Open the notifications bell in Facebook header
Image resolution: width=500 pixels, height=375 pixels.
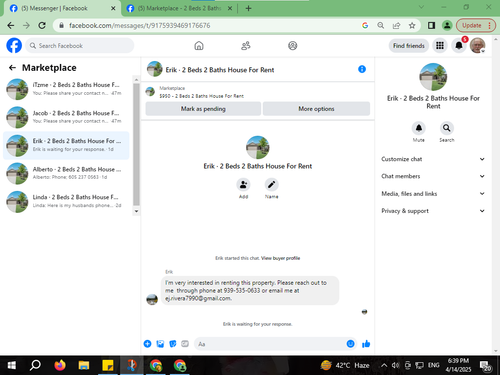pos(459,45)
